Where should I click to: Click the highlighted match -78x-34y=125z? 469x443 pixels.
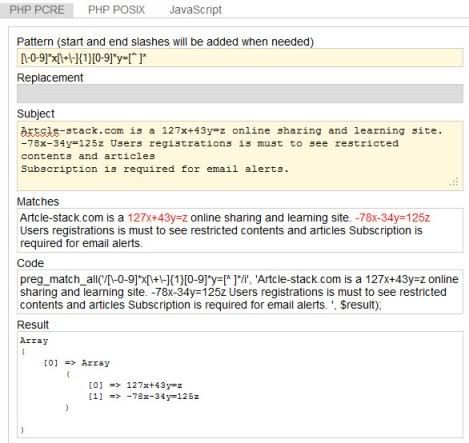point(393,218)
